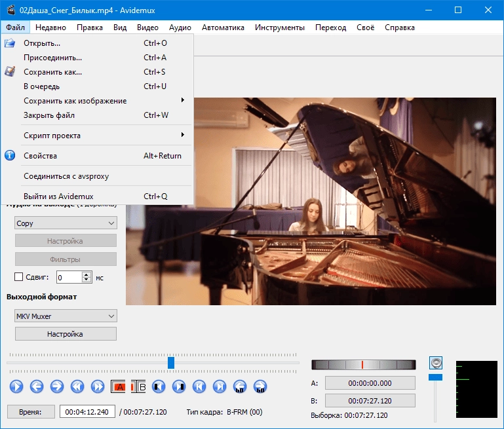Open the Аудио menu

coord(180,28)
